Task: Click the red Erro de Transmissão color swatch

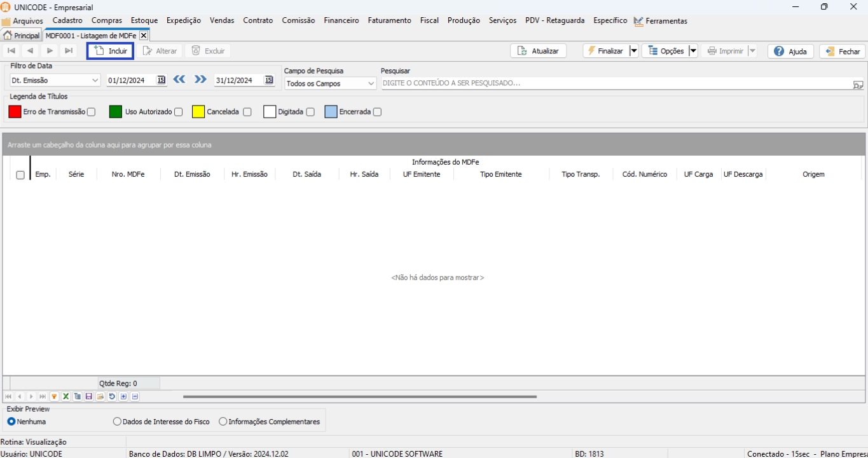Action: tap(15, 112)
